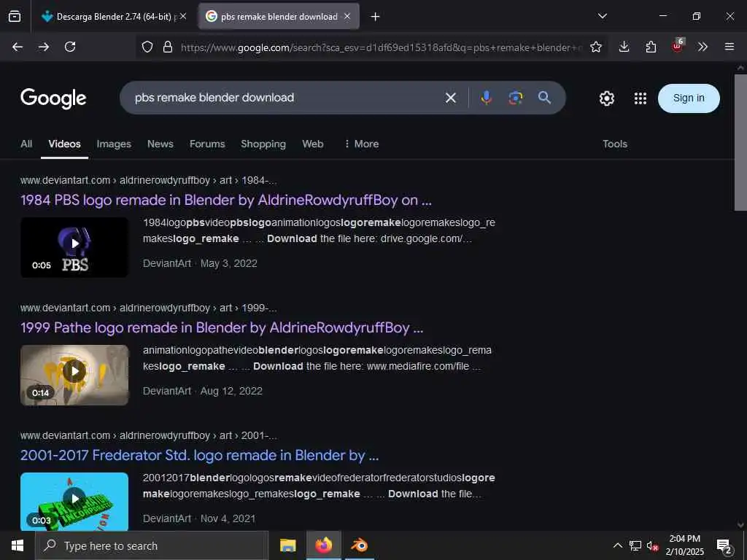The height and width of the screenshot is (560, 747).
Task: Open the Action Center notifications
Action: (724, 546)
